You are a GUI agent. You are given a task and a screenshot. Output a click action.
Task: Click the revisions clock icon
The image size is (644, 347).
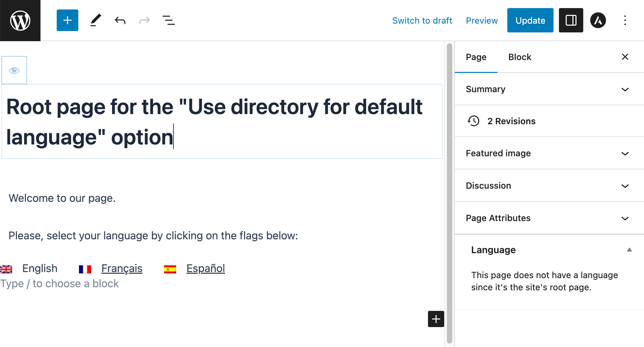point(473,121)
